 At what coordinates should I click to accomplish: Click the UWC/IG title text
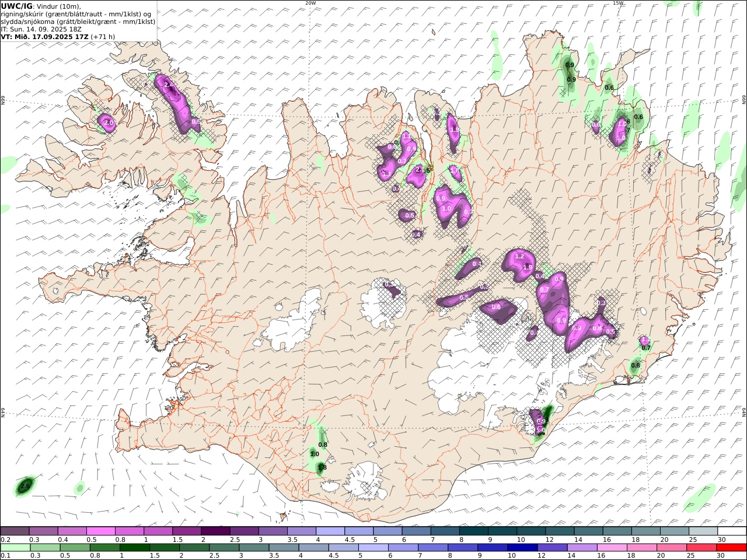(17, 6)
